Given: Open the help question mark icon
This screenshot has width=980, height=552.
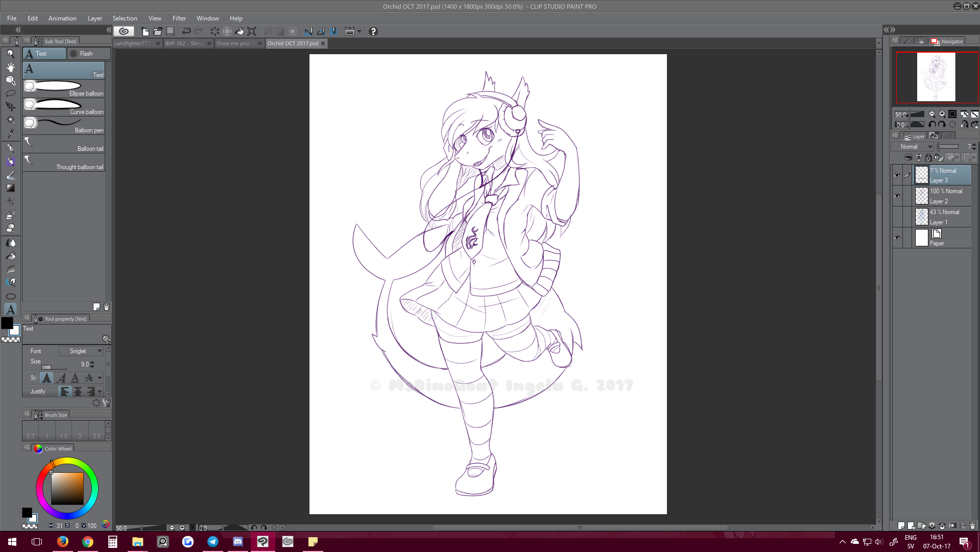Looking at the screenshot, I should click(373, 32).
